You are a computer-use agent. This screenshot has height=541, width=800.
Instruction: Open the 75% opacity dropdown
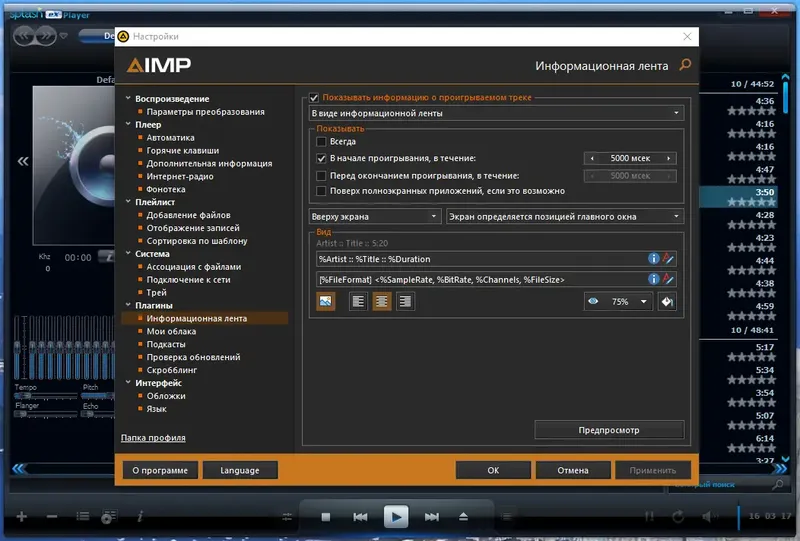(643, 302)
